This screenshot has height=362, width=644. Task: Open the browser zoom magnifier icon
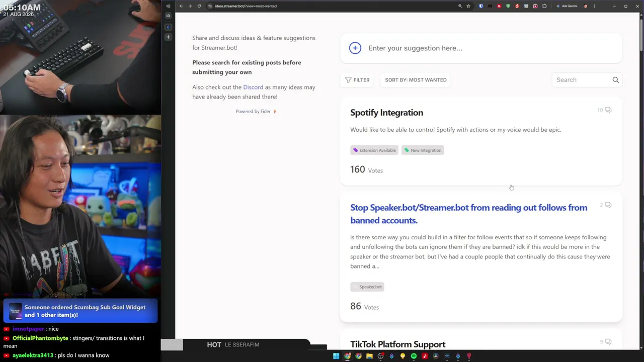pos(460,6)
